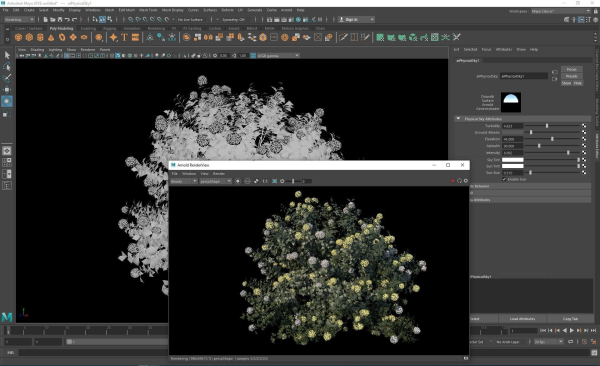Viewport: 600px width, 366px height.
Task: Open the Beauty AOV dropdown in RenderView
Action: coord(184,181)
